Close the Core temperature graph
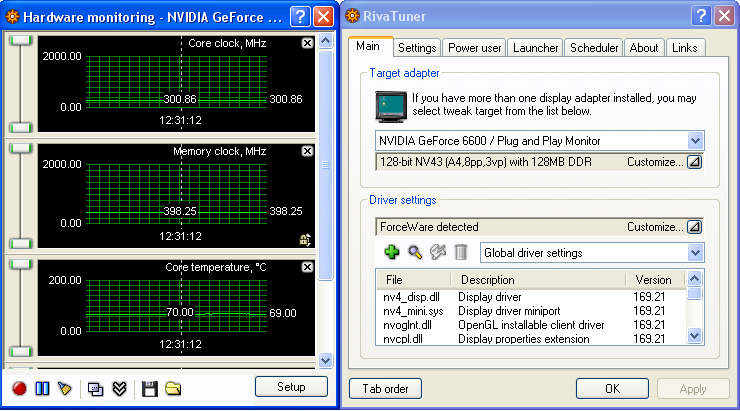The height and width of the screenshot is (411, 740). 307,267
